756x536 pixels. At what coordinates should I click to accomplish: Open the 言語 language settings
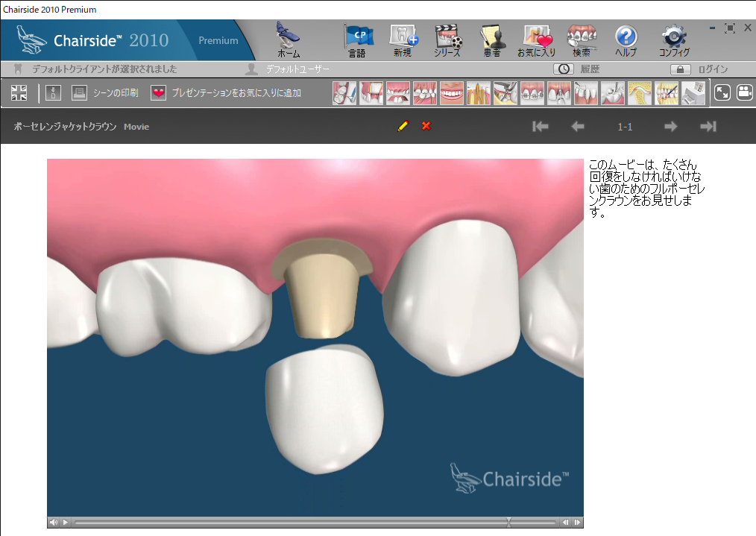point(358,40)
